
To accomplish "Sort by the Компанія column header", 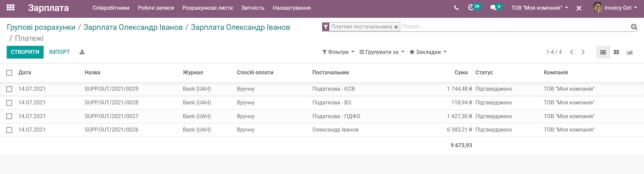I will (x=556, y=72).
